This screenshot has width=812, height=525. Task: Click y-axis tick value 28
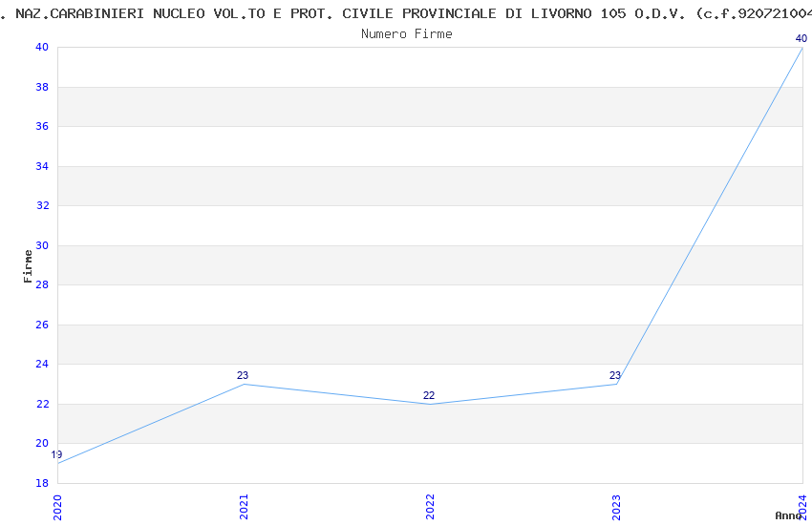[42, 284]
